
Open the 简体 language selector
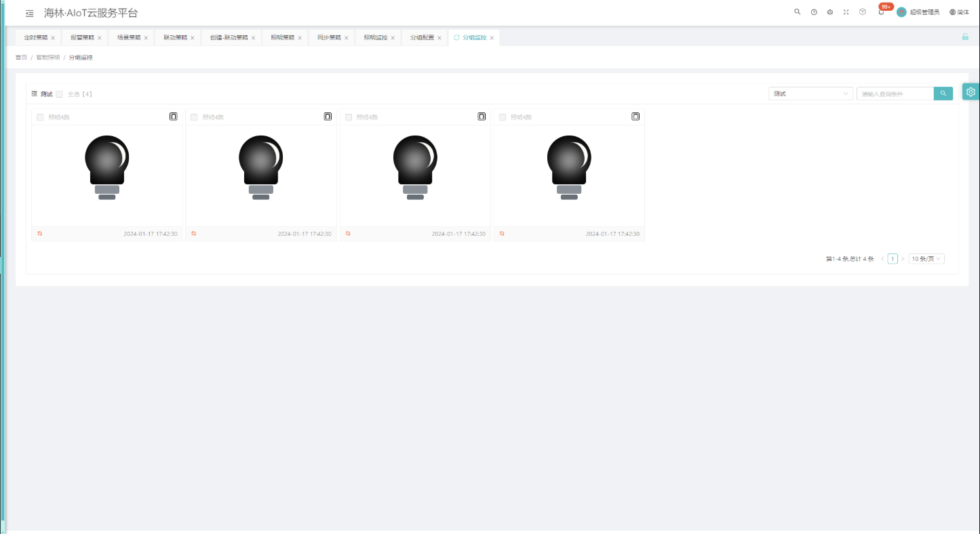pyautogui.click(x=959, y=12)
